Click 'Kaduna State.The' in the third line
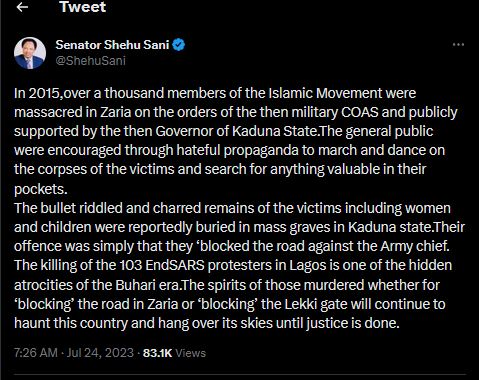This screenshot has height=380, width=479. [x=287, y=131]
